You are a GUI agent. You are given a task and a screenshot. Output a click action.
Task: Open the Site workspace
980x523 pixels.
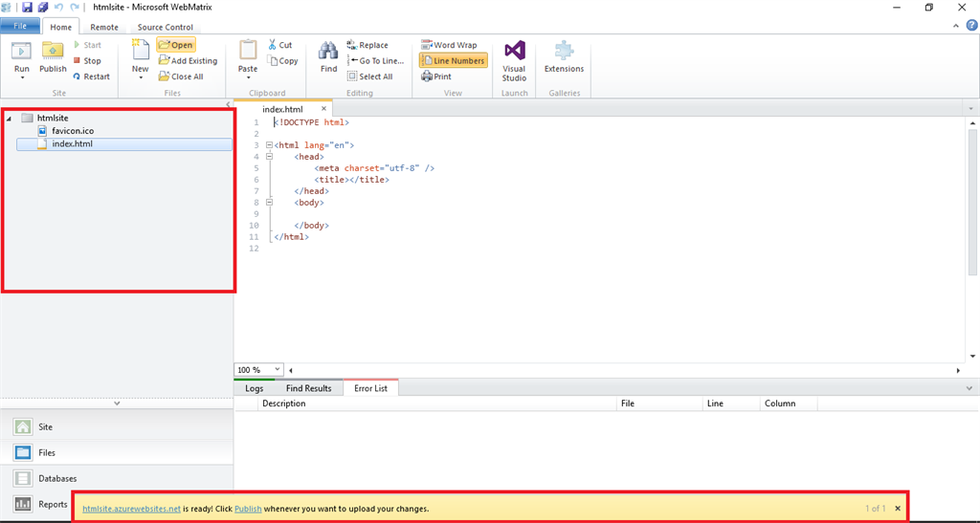[117, 426]
